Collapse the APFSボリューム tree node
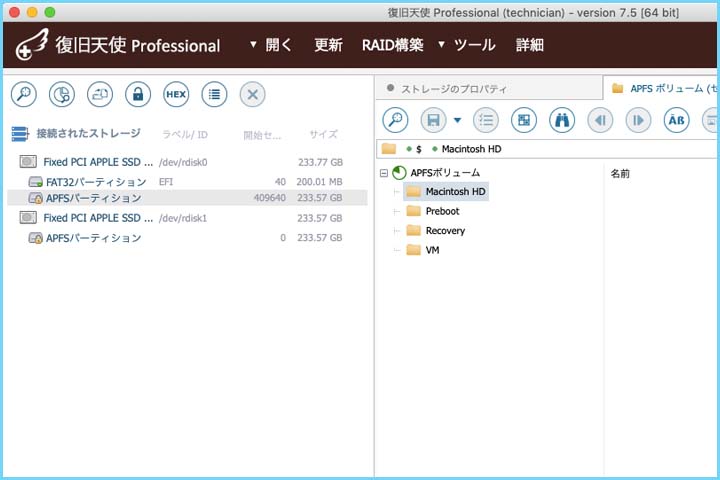This screenshot has height=480, width=720. pyautogui.click(x=384, y=173)
